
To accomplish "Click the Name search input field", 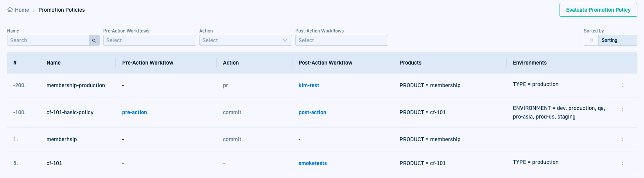I will pos(48,40).
